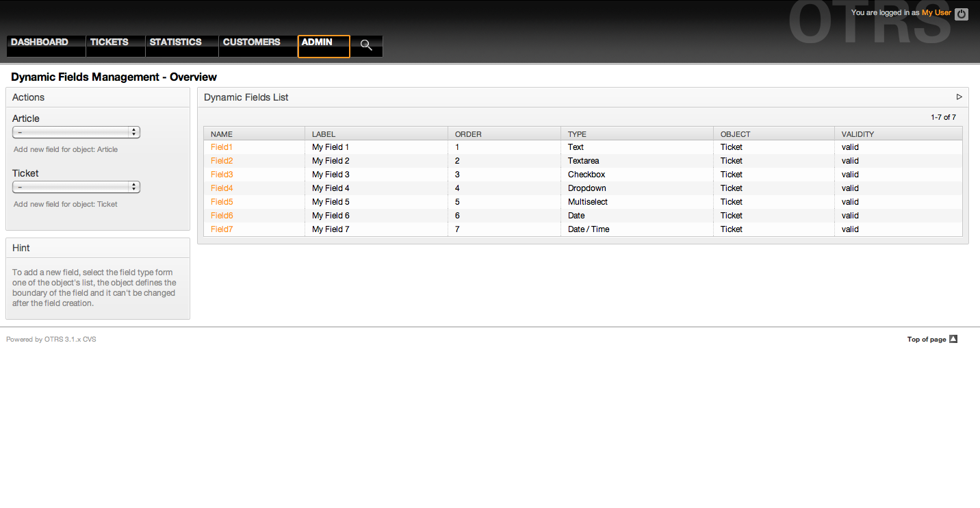The width and height of the screenshot is (980, 508).
Task: Click the Top of page arrow icon
Action: click(953, 339)
